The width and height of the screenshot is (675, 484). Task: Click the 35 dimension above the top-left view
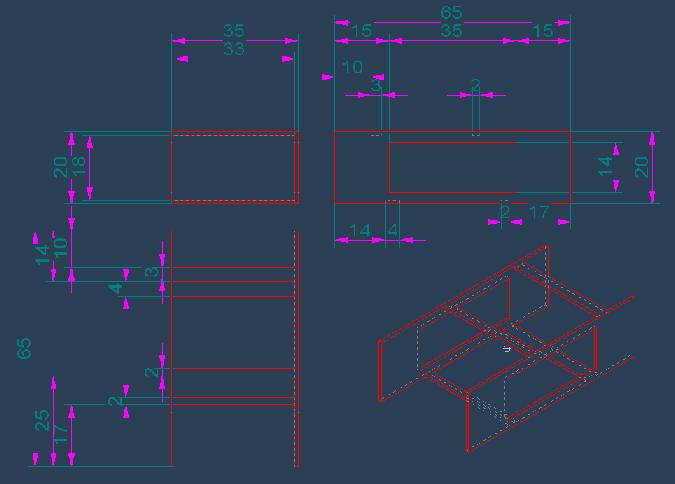[x=233, y=31]
